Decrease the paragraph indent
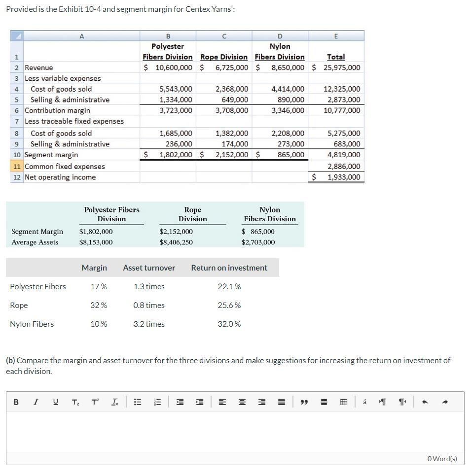 (x=179, y=402)
